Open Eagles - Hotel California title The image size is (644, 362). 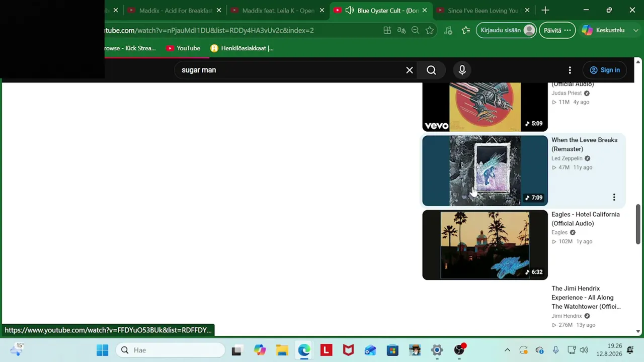coord(586,219)
